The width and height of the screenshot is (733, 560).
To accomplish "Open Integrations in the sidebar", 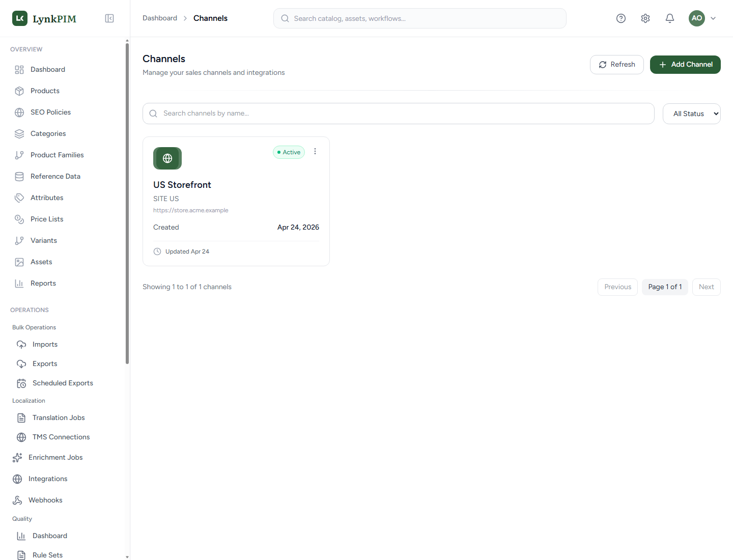I will [x=48, y=479].
